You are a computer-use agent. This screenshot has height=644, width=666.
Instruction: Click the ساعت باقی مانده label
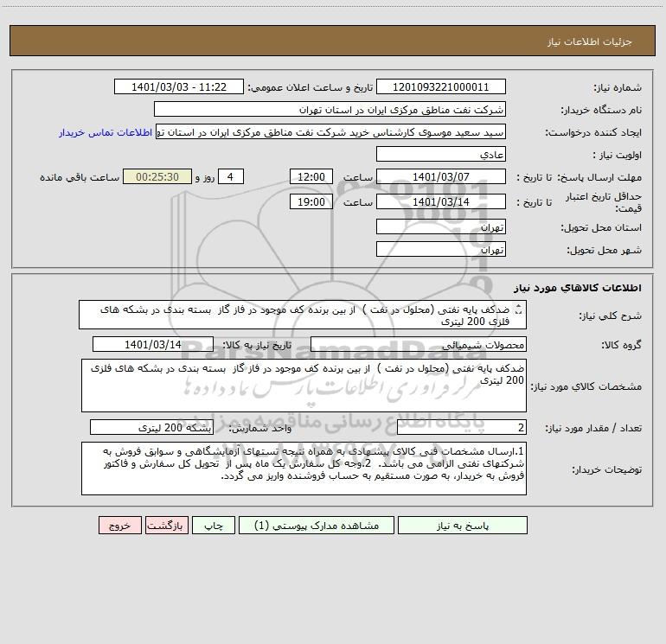80,177
